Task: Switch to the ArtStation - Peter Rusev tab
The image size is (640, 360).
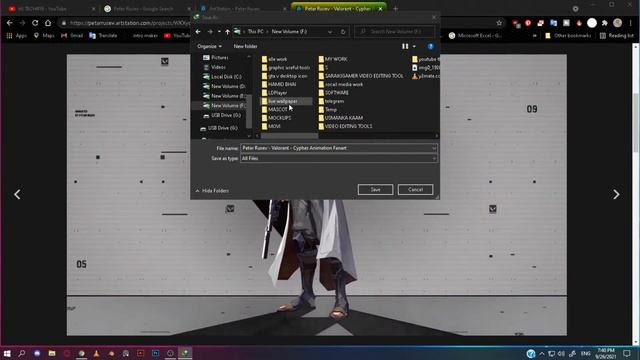Action: click(242, 9)
